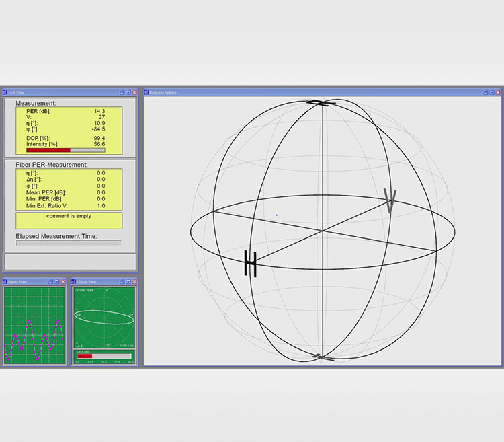Click the blue polarization point on sphere
Image resolution: width=504 pixels, height=442 pixels.
coord(276,215)
